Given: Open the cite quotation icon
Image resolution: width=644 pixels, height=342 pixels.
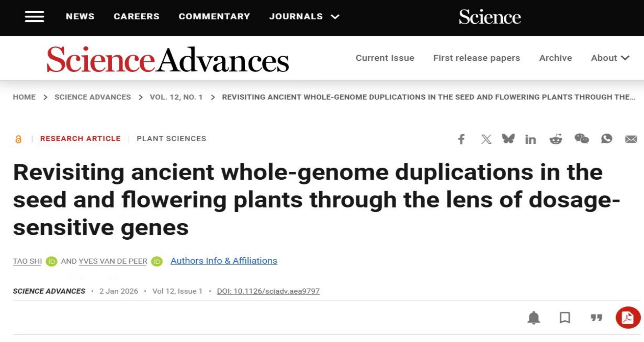Looking at the screenshot, I should click(596, 318).
